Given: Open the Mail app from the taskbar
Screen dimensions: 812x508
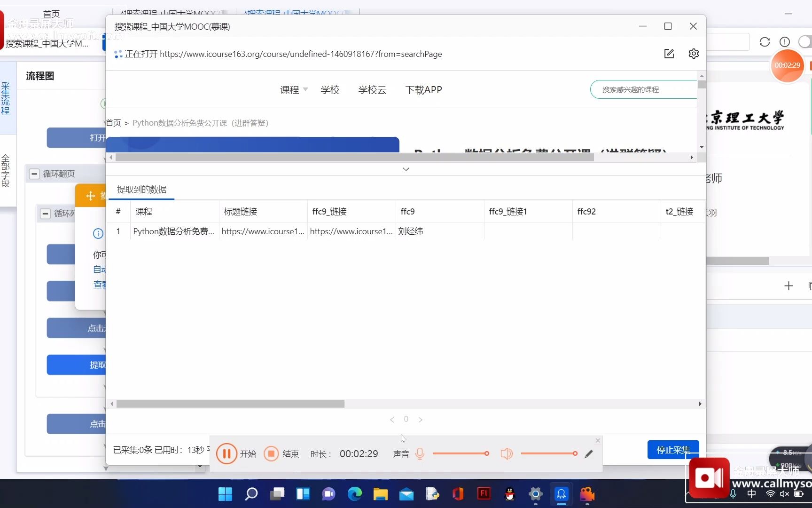Looking at the screenshot, I should coord(406,494).
